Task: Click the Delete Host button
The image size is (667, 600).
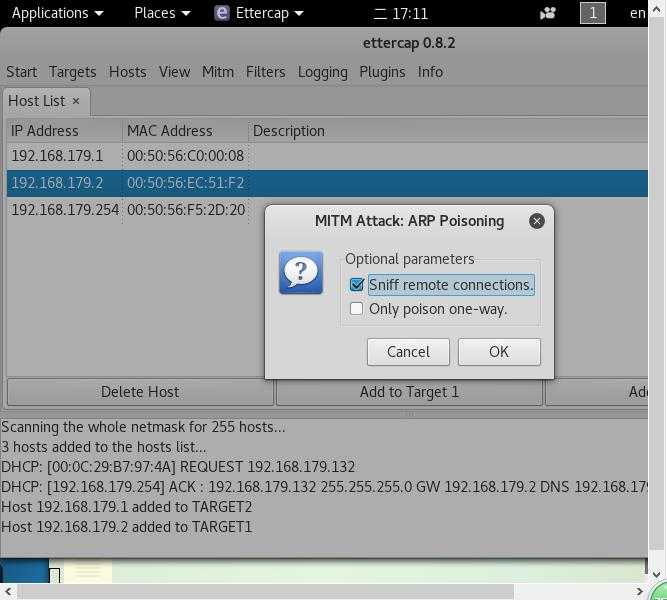Action: (140, 392)
